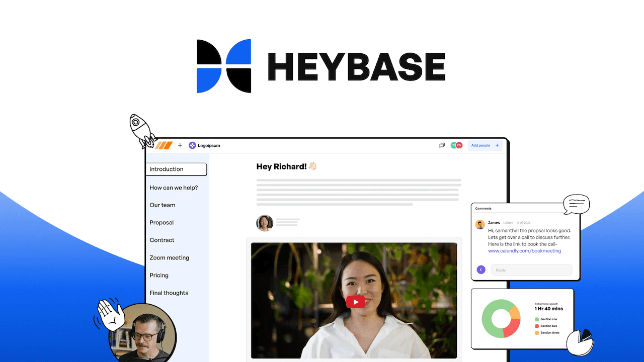Click the donut chart in the time-spent card
This screenshot has width=644, height=362.
point(501,319)
